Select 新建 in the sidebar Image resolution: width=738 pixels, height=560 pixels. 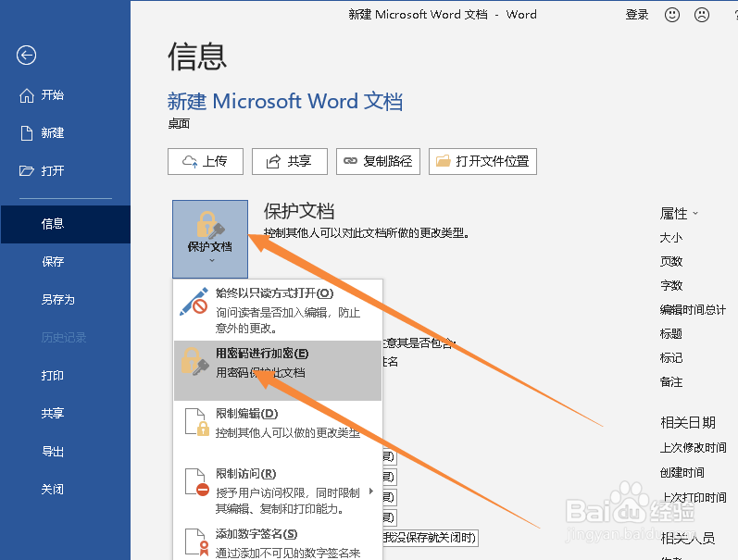[x=52, y=133]
